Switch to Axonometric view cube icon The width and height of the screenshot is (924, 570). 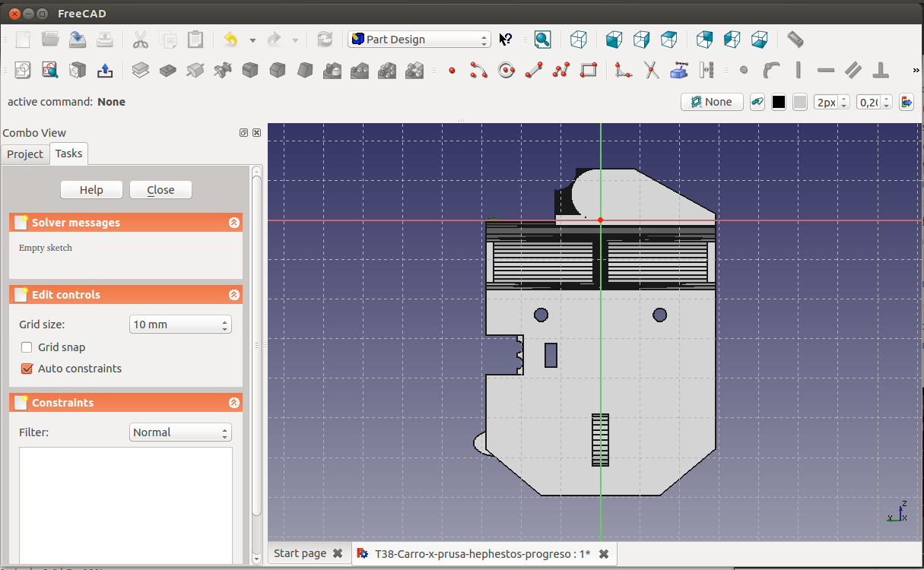tap(579, 40)
